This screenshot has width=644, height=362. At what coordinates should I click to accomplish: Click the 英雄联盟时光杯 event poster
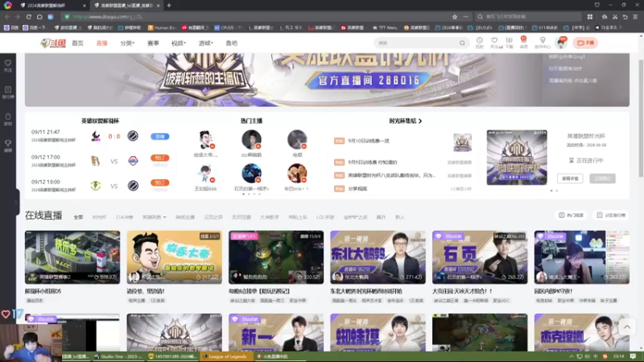tap(517, 158)
